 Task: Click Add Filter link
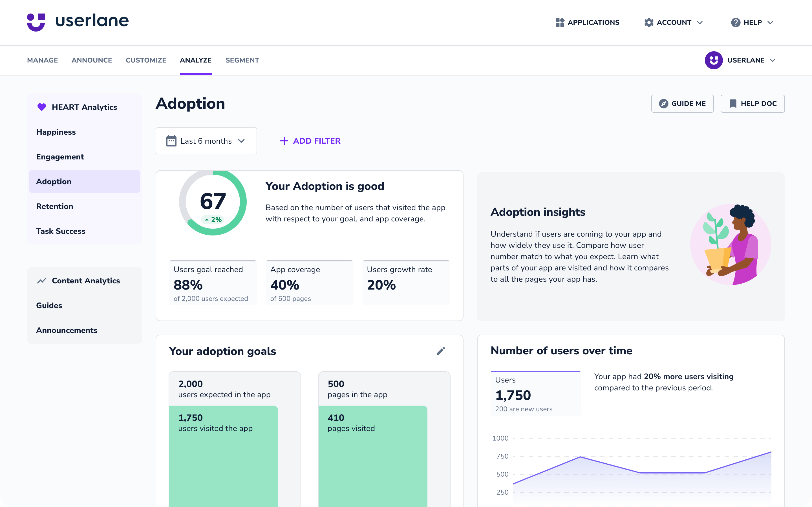click(310, 141)
